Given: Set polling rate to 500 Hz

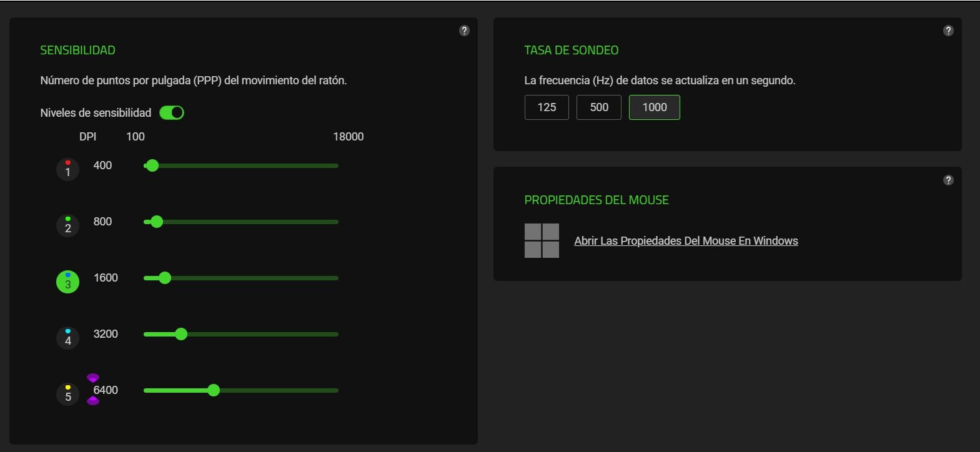Looking at the screenshot, I should (598, 107).
